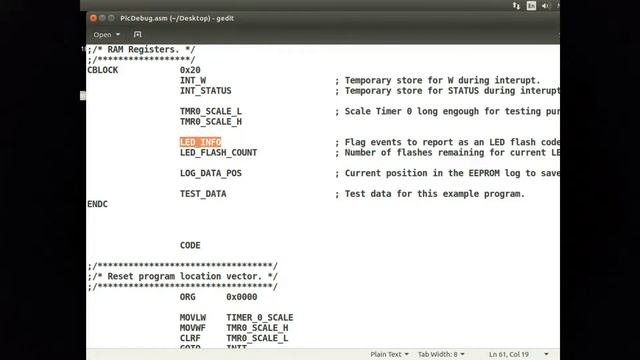640x360 pixels.
Task: Click the Current position in EEPROM log comment
Action: tap(447, 173)
